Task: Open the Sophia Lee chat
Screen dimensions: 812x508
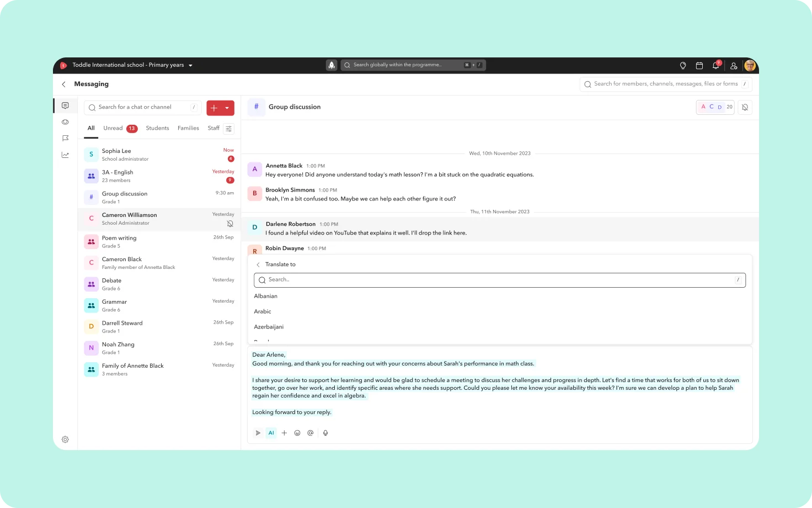Action: [159, 155]
